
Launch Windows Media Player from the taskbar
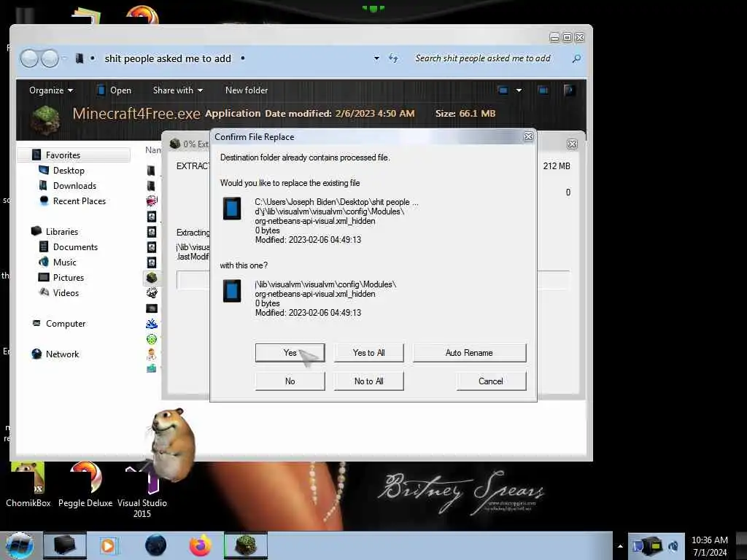(x=108, y=545)
